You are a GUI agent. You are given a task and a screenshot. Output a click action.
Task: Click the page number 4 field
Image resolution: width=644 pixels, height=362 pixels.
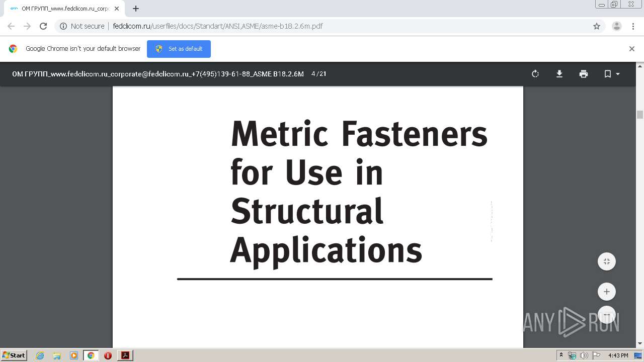pos(313,74)
